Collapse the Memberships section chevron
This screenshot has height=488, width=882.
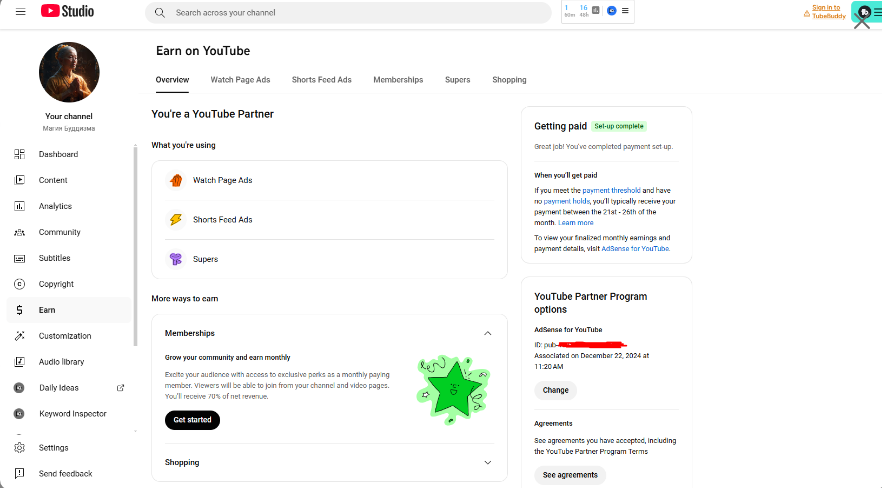(x=488, y=333)
